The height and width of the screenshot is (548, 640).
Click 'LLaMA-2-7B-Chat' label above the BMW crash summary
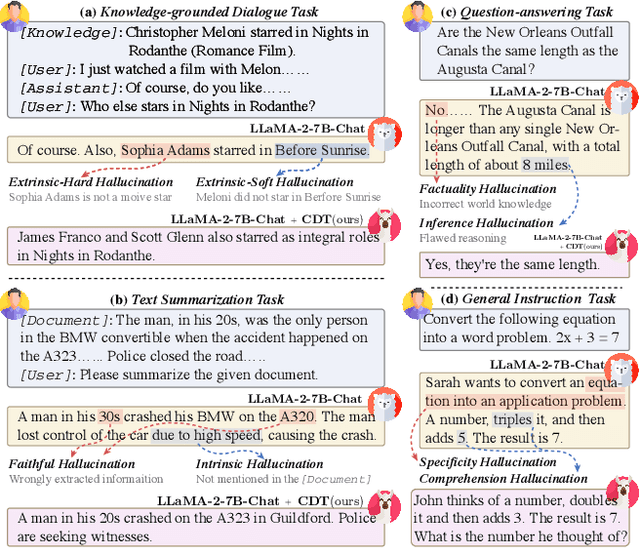(305, 399)
